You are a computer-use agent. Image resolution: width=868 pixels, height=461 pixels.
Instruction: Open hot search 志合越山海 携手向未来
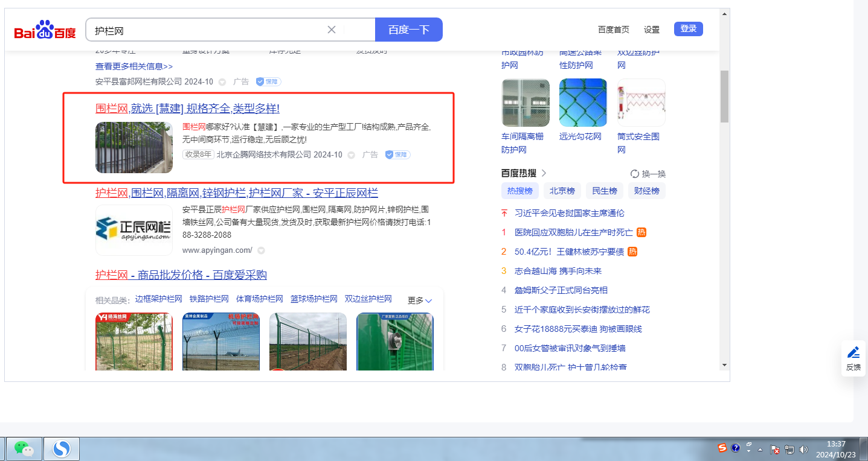pyautogui.click(x=558, y=271)
